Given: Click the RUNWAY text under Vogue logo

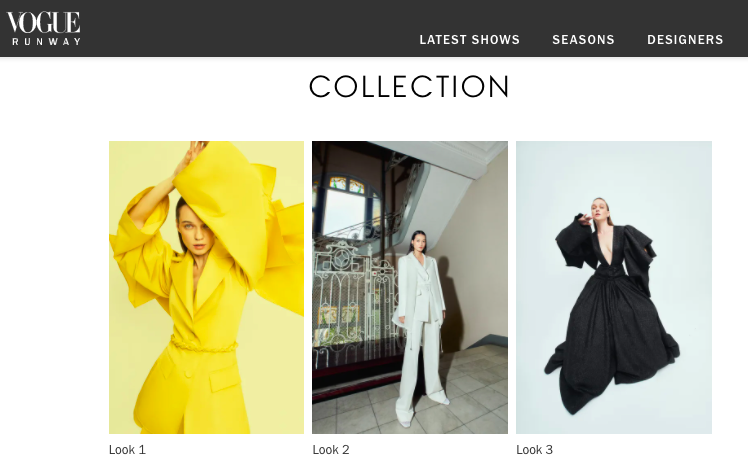Looking at the screenshot, I should point(46,42).
